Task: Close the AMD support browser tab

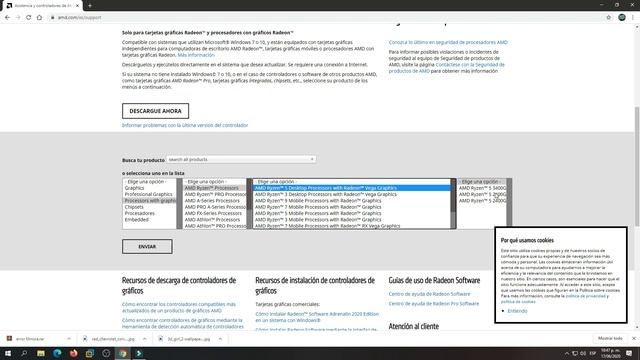Action: click(77, 6)
